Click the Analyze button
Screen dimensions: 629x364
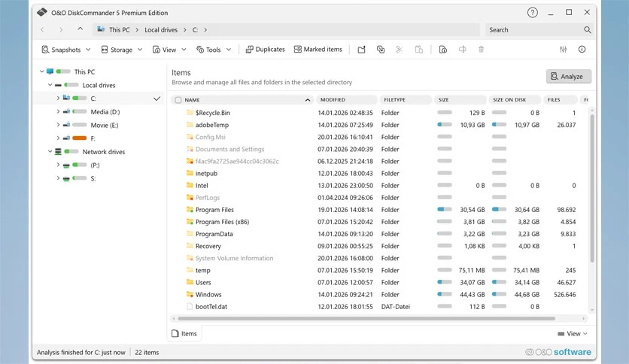point(568,76)
